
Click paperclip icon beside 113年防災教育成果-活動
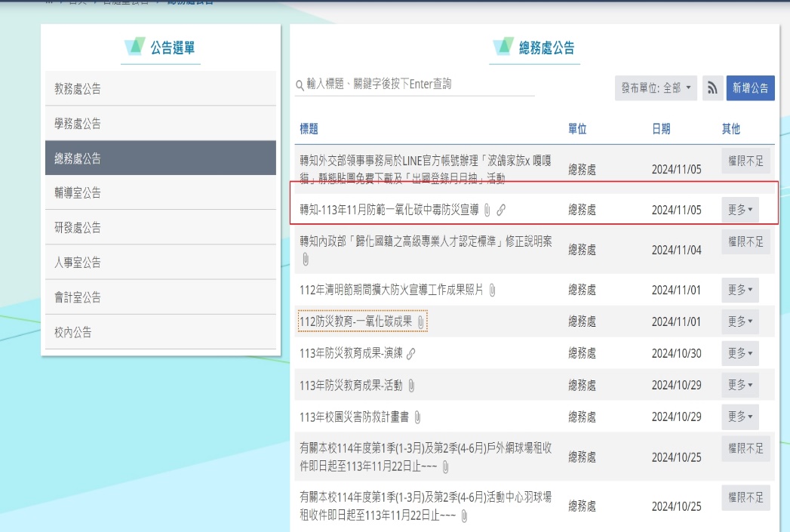[411, 386]
